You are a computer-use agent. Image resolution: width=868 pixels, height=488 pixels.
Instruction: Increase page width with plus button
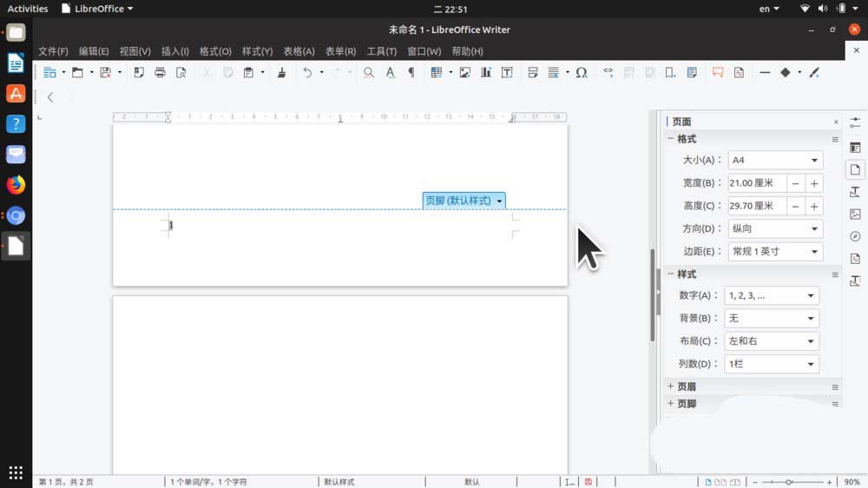[x=814, y=183]
